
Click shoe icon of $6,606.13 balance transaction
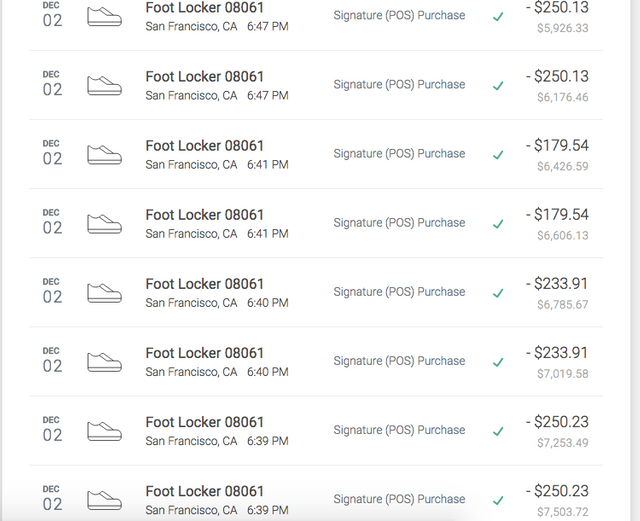(104, 224)
